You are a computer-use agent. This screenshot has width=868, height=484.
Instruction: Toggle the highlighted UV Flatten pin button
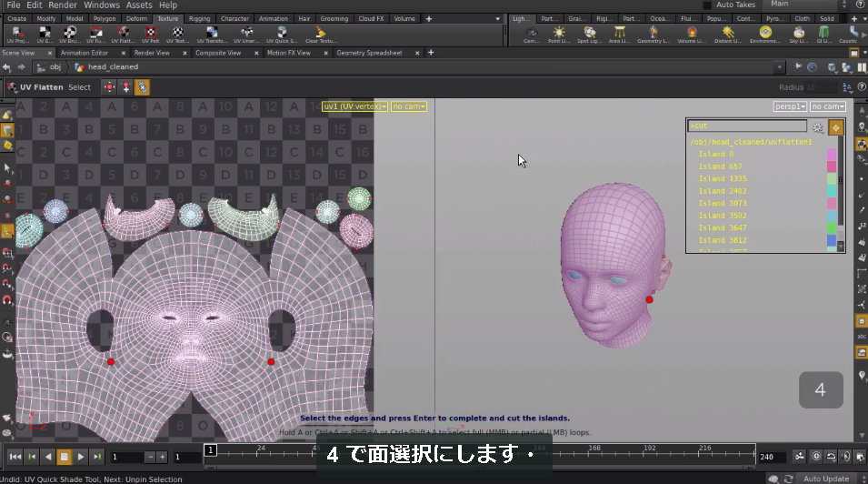[x=143, y=87]
